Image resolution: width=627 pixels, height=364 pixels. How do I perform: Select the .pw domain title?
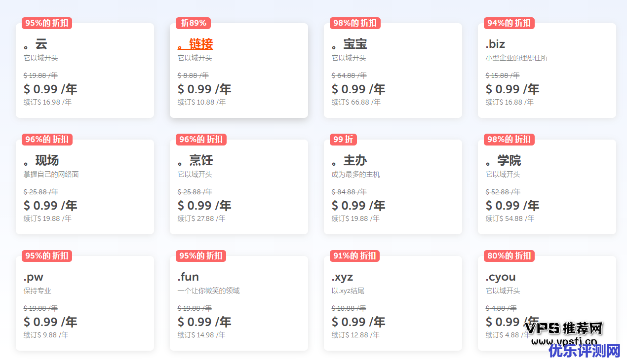coord(34,277)
